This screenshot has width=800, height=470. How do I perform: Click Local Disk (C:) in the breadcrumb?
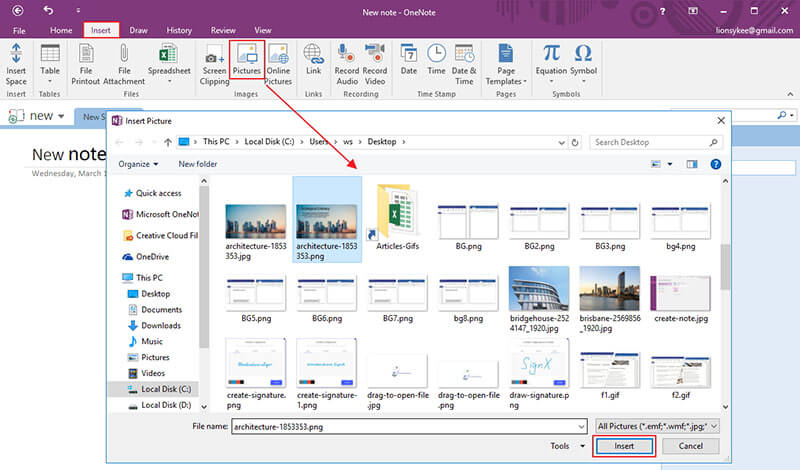[269, 142]
